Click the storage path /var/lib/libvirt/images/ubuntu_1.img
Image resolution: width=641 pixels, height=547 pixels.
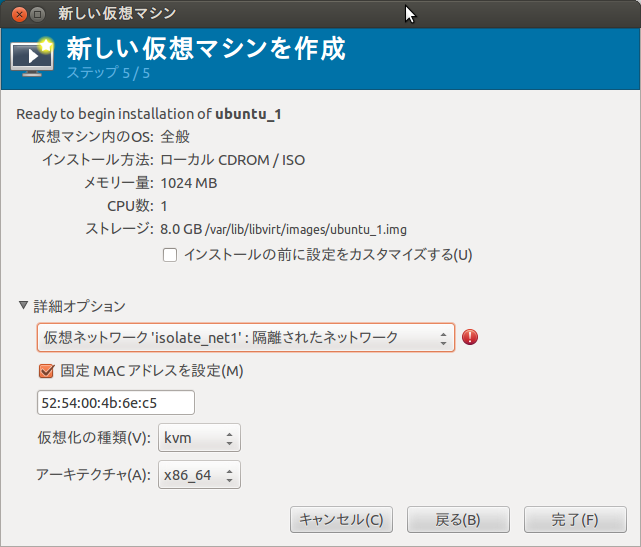click(x=296, y=229)
